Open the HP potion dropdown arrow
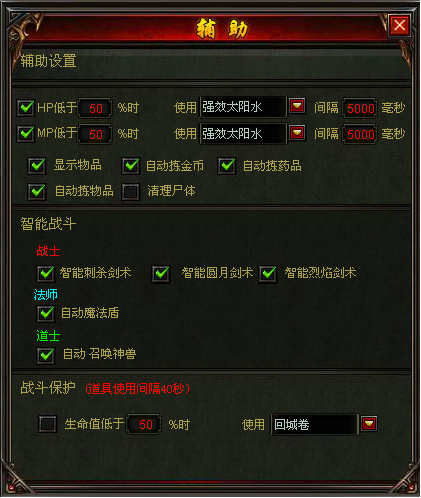 (x=297, y=106)
